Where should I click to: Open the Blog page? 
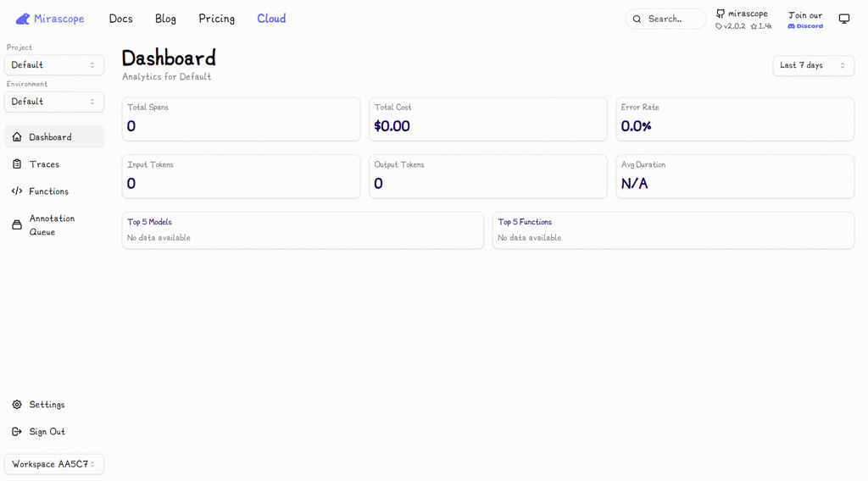point(165,19)
